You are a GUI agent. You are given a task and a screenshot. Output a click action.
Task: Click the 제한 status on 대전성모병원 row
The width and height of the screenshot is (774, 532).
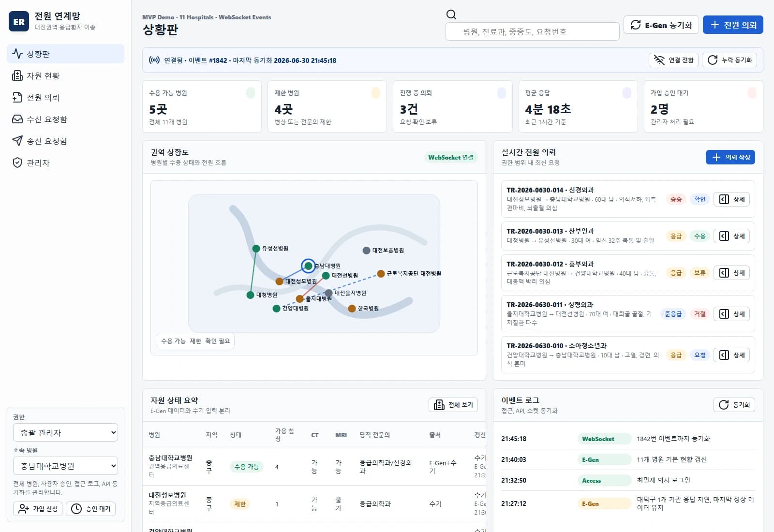click(x=240, y=504)
